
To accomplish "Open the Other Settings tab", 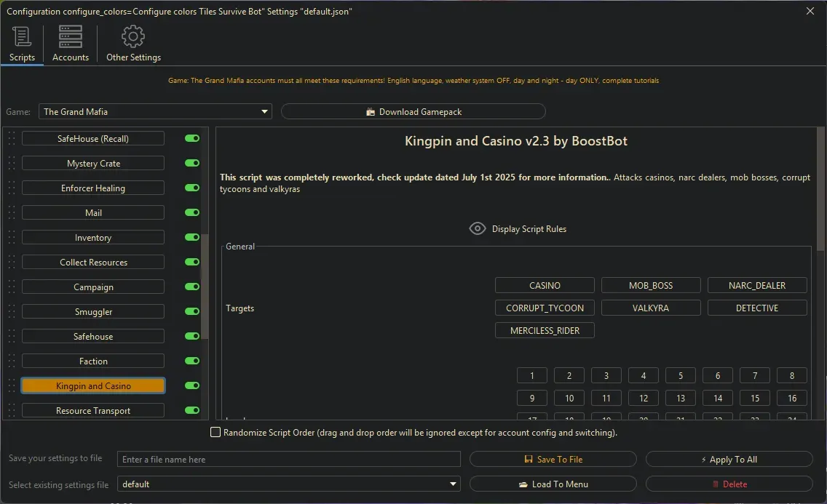I will (133, 44).
